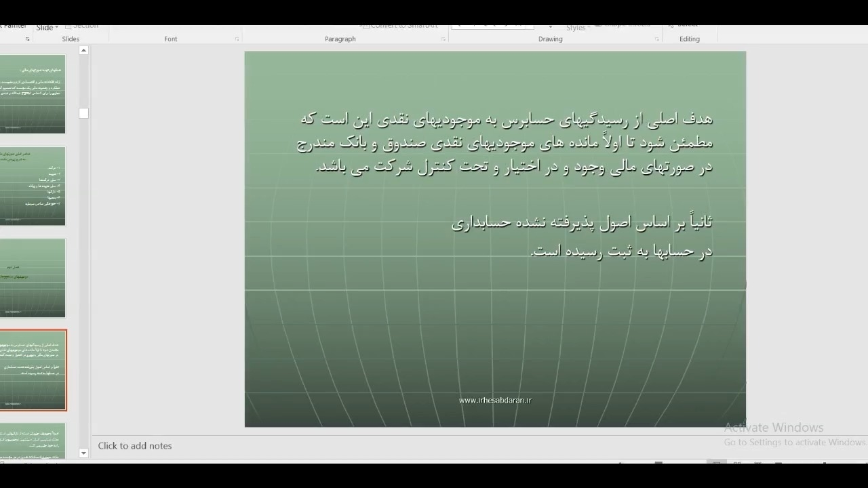Viewport: 868px width, 488px height.
Task: Open the Font dialog box launcher
Action: coord(237,39)
